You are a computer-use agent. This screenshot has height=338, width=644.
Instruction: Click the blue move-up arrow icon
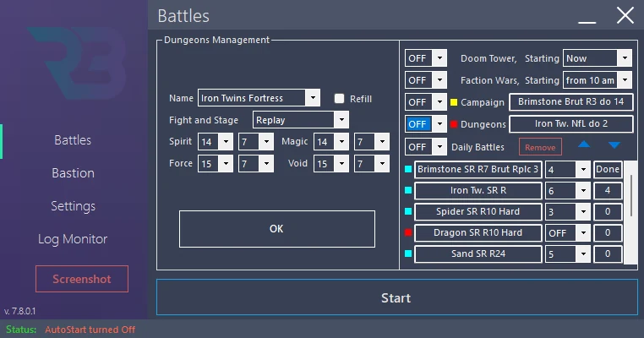584,144
